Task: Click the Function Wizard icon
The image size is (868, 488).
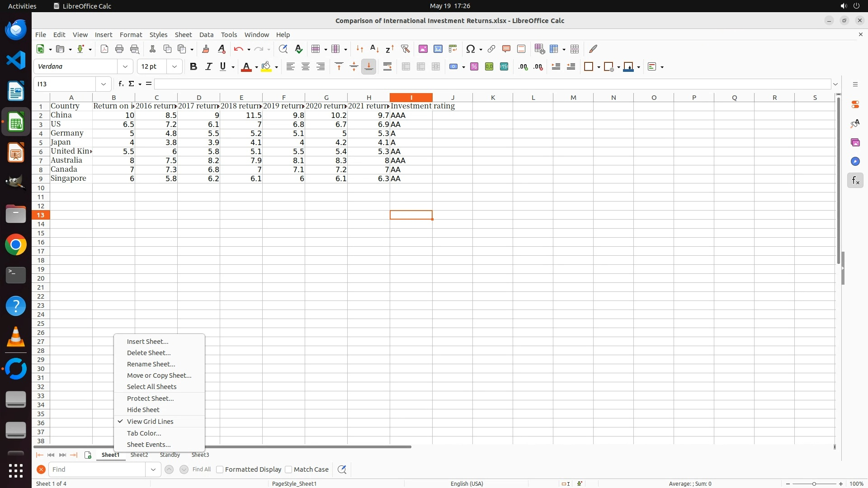Action: point(121,84)
